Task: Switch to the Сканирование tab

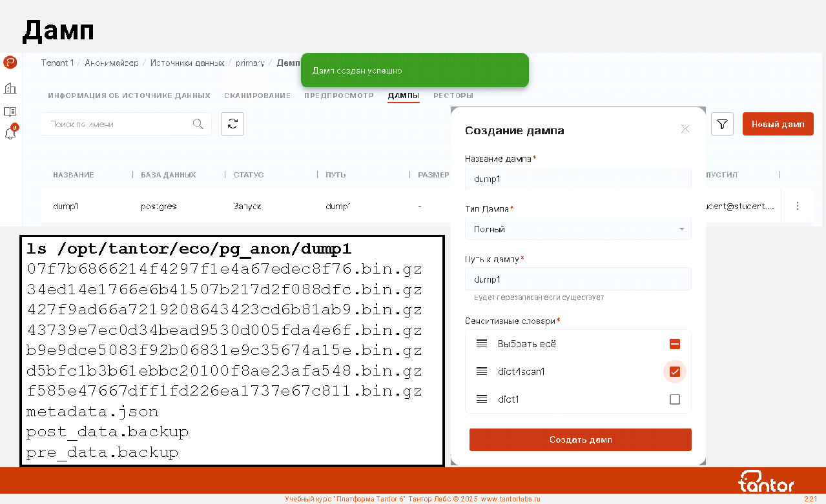Action: pyautogui.click(x=257, y=96)
